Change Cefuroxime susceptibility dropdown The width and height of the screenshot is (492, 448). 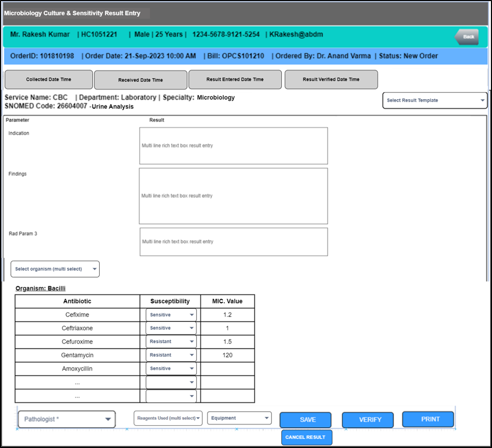tap(171, 341)
